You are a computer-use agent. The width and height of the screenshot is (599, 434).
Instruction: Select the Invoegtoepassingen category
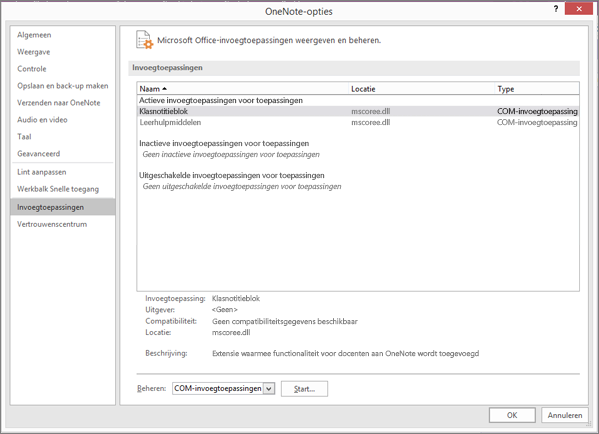point(63,207)
